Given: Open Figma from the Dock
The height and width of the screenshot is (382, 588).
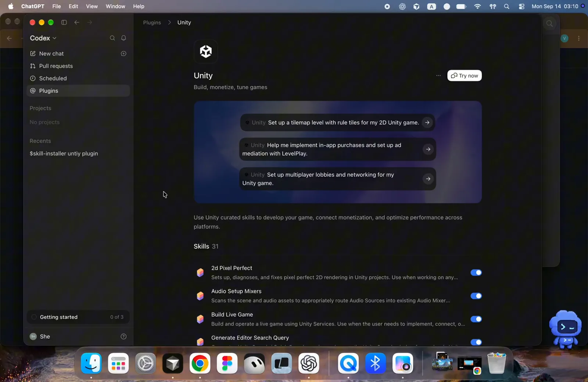Looking at the screenshot, I should coord(227,364).
